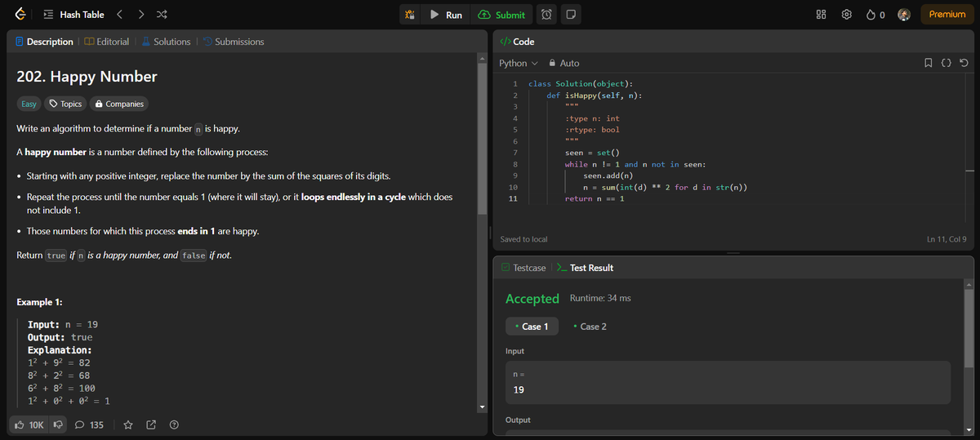This screenshot has height=440, width=980.
Task: Click the Easy difficulty tag
Action: click(x=29, y=104)
